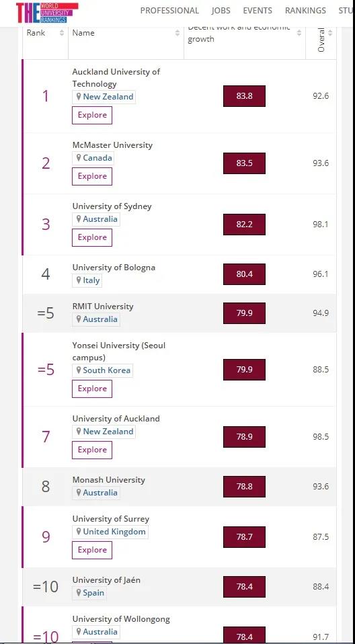Image resolution: width=355 pixels, height=644 pixels.
Task: Click Explore button for McMaster University
Action: (92, 176)
